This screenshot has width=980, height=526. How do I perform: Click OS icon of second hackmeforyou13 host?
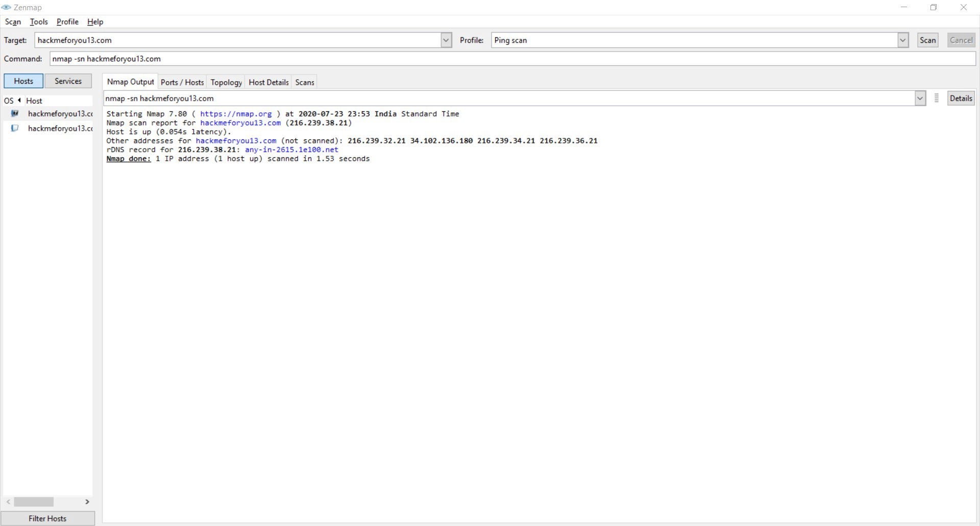[x=15, y=128]
